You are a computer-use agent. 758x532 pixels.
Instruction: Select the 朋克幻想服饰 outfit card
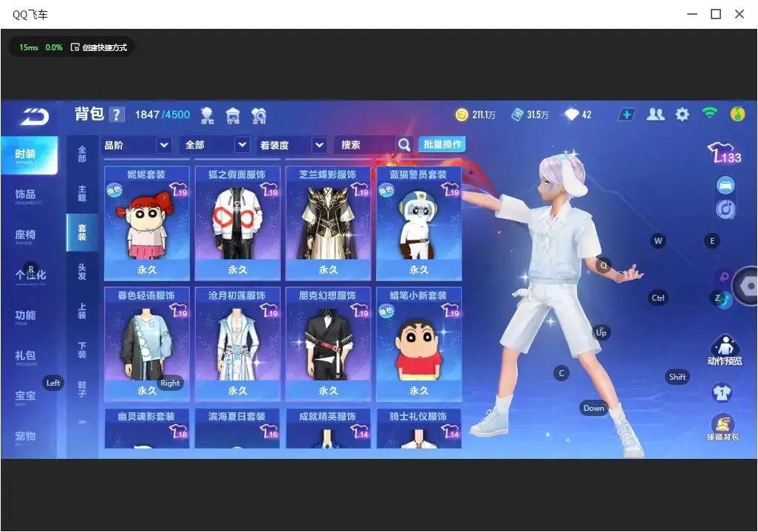point(328,344)
